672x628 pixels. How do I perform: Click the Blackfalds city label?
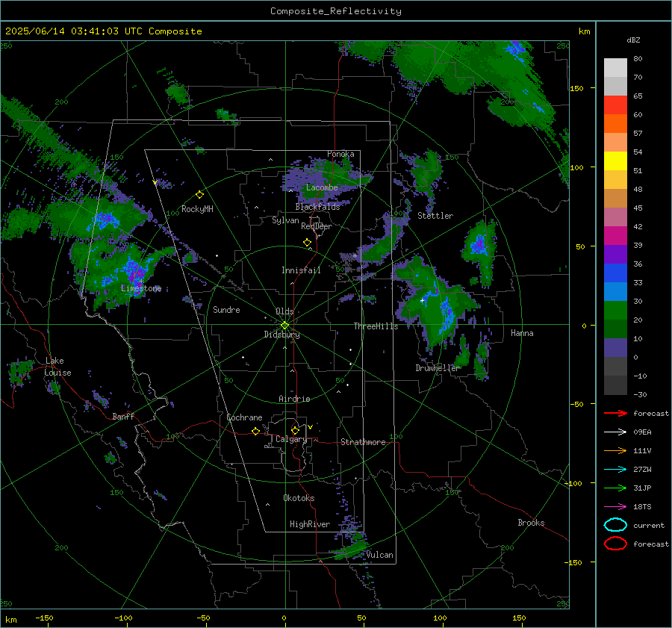coord(317,207)
